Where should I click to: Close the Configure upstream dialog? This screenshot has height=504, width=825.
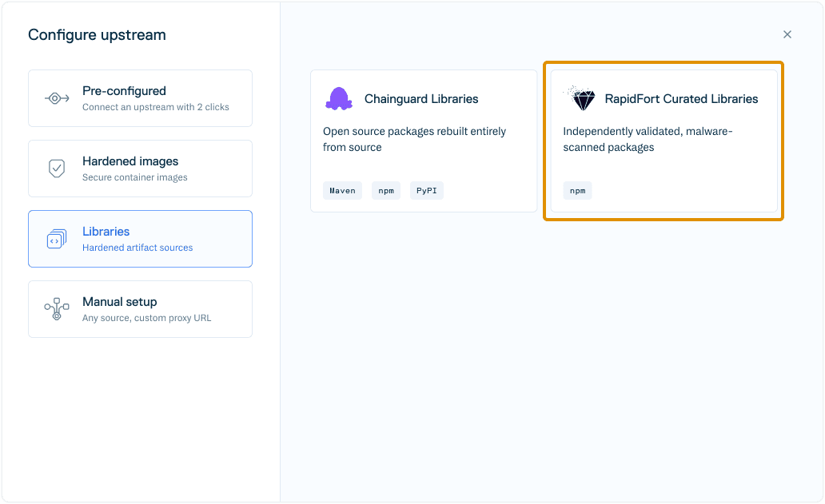(787, 34)
